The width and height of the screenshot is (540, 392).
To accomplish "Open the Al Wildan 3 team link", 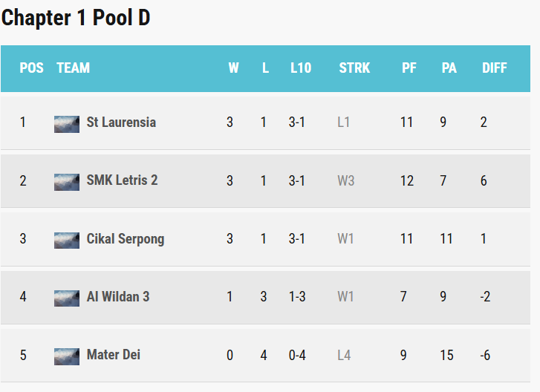I will pos(117,297).
